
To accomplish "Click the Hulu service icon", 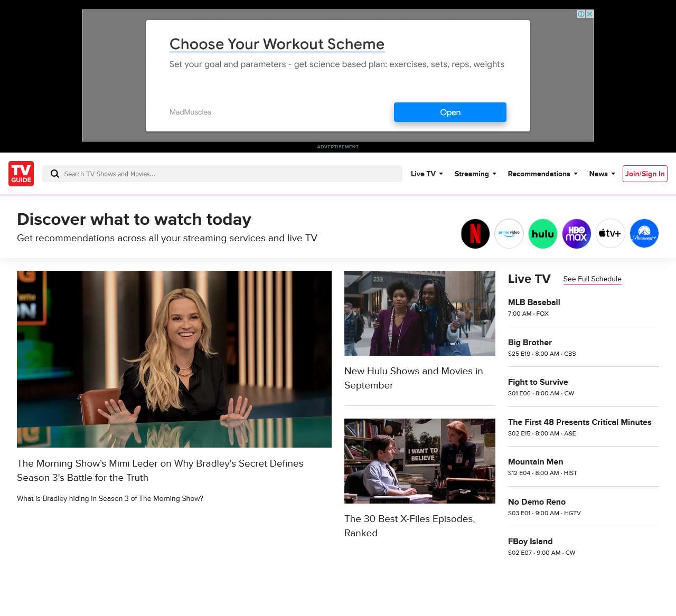I will point(542,233).
